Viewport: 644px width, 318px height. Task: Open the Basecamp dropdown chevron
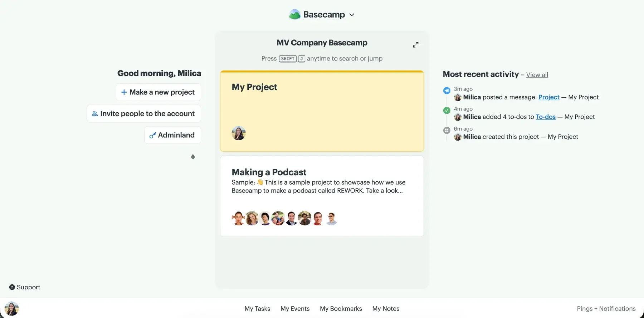pyautogui.click(x=352, y=15)
